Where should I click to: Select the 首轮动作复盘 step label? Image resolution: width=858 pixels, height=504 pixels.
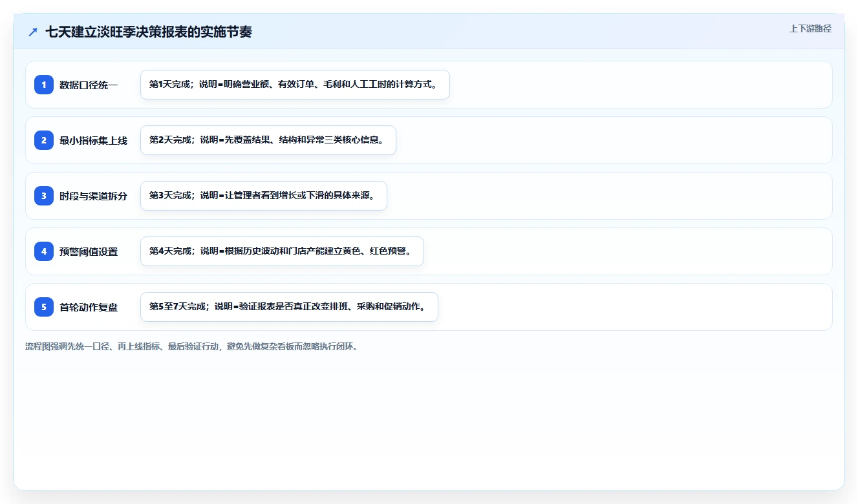coord(89,307)
